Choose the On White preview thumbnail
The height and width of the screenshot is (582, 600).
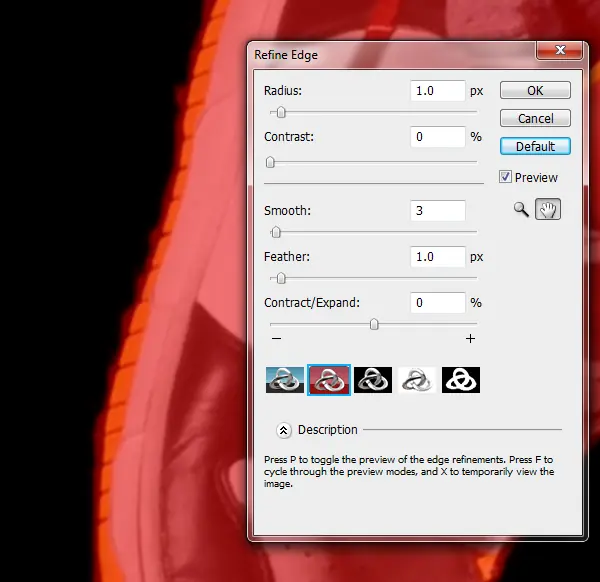(417, 380)
